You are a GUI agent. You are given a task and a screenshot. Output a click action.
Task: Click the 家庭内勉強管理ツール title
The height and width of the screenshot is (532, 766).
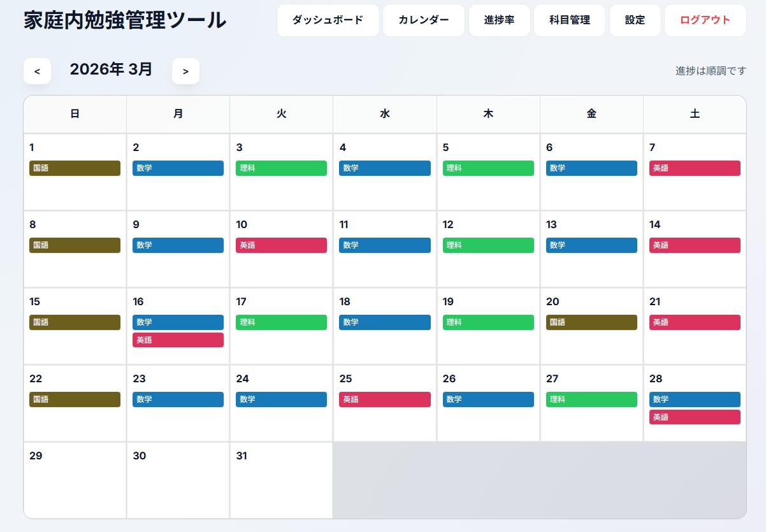coord(124,20)
